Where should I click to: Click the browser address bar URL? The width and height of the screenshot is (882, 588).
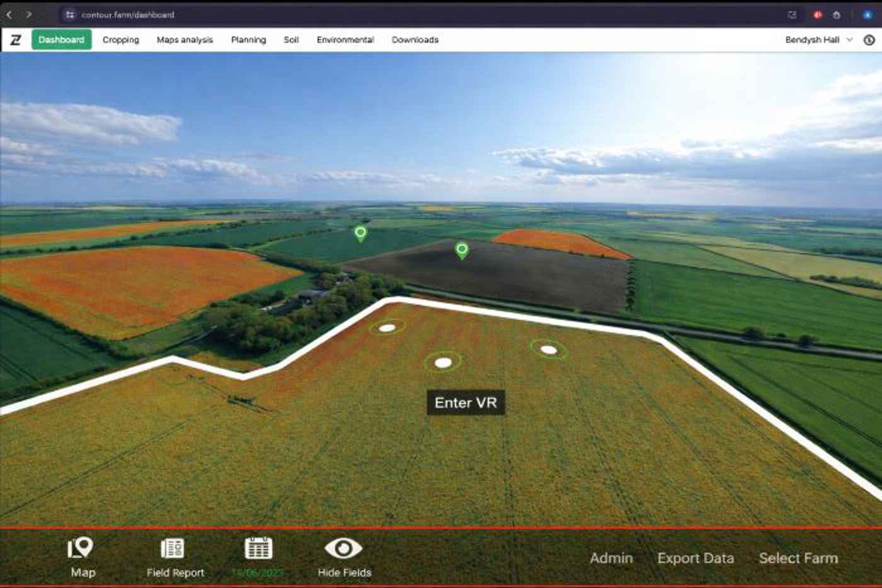click(x=128, y=14)
